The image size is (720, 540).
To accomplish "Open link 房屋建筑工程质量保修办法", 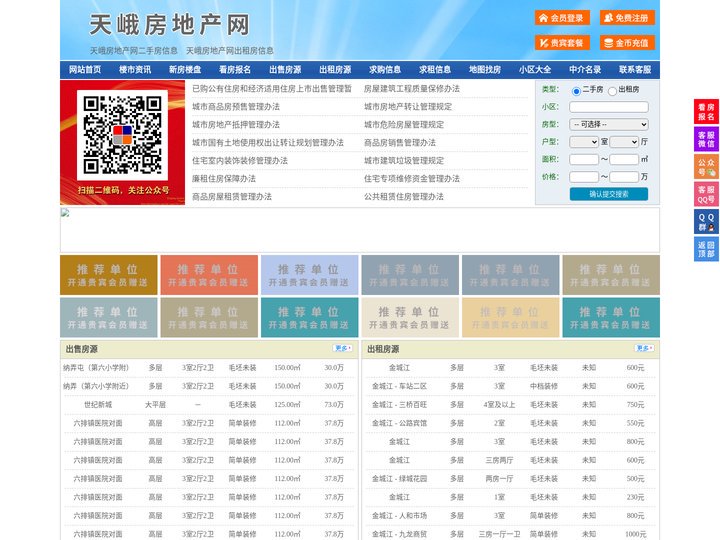I will pos(412,89).
